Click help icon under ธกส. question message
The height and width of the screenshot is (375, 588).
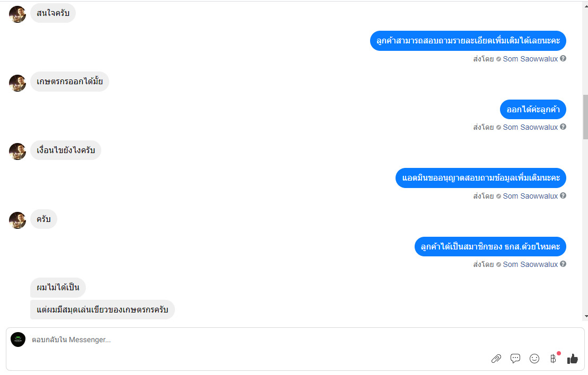(563, 264)
